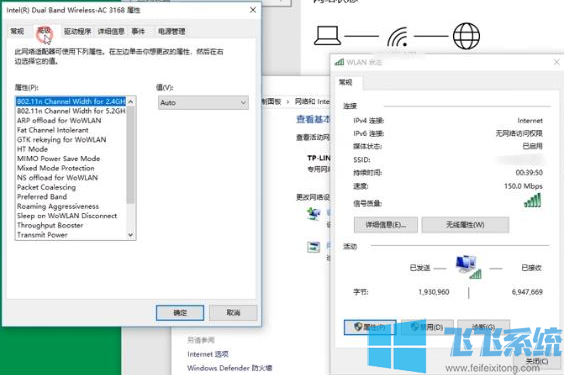564x375 pixels.
Task: Select NS offload for WoWLAN property
Action: pos(58,178)
